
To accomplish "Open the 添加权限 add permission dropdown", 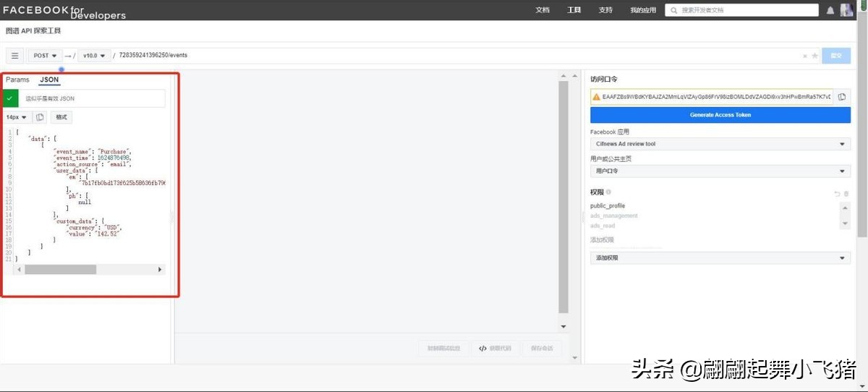I will pyautogui.click(x=720, y=257).
